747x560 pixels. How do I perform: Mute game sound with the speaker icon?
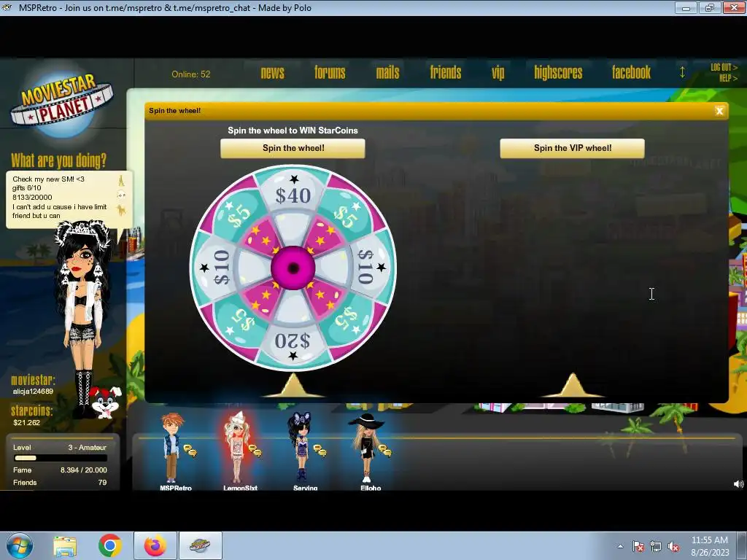coord(738,484)
